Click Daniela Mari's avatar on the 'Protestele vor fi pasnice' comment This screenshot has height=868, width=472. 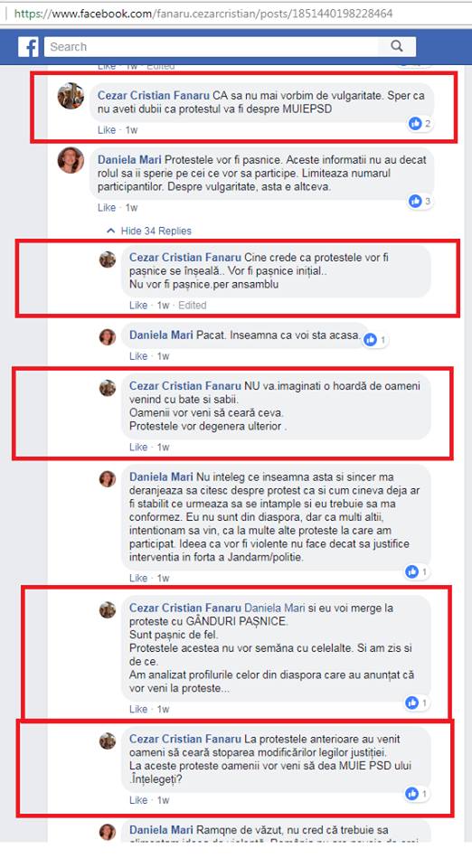(x=71, y=160)
